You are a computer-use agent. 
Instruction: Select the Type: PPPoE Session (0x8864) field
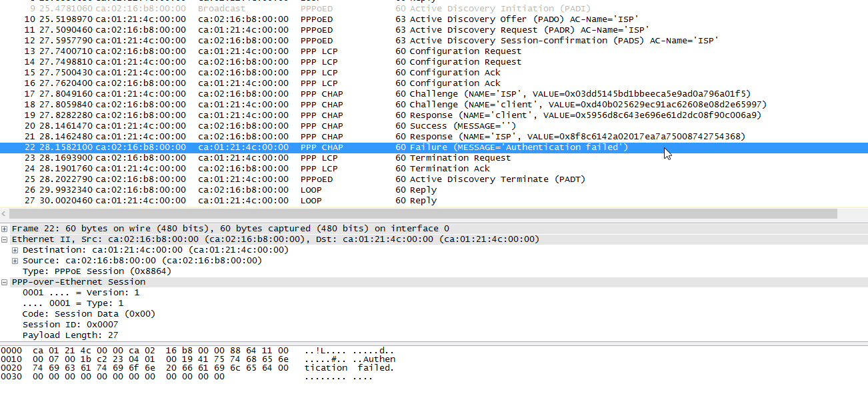pyautogui.click(x=96, y=271)
